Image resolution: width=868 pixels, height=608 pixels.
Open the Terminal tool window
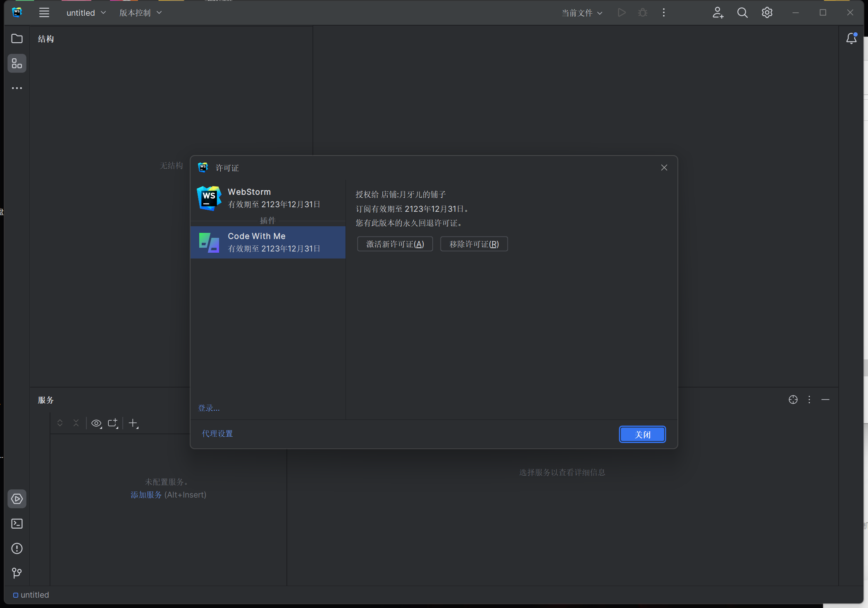17,524
